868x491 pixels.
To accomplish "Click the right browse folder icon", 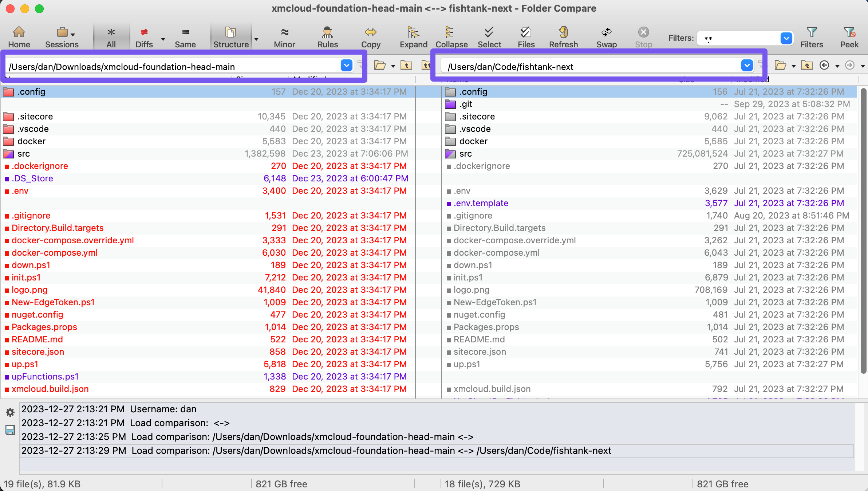I will [x=781, y=66].
